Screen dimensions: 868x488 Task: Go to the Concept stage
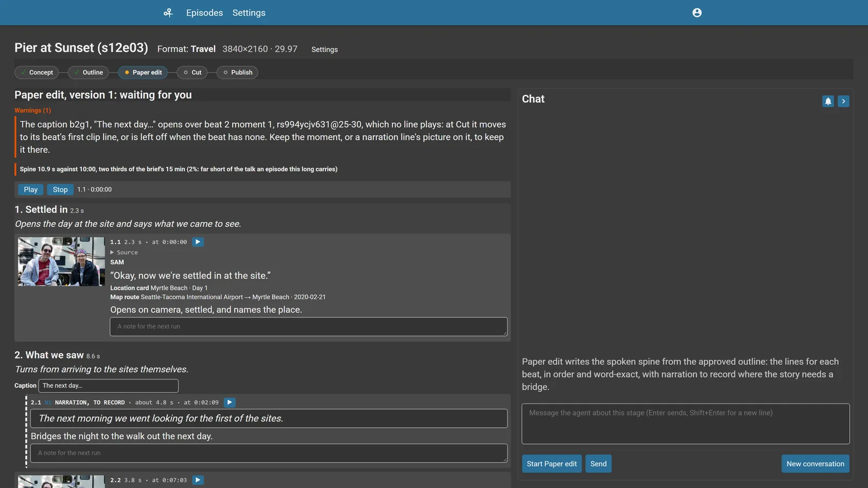pyautogui.click(x=36, y=72)
